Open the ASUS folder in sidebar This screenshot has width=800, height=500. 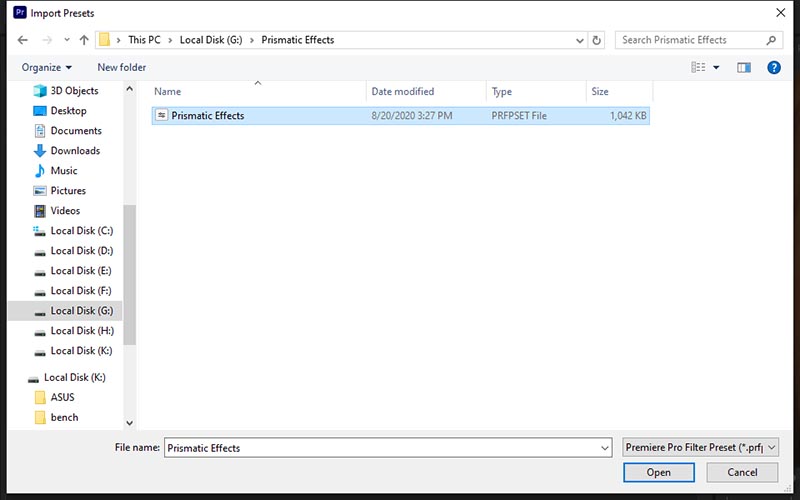(62, 397)
